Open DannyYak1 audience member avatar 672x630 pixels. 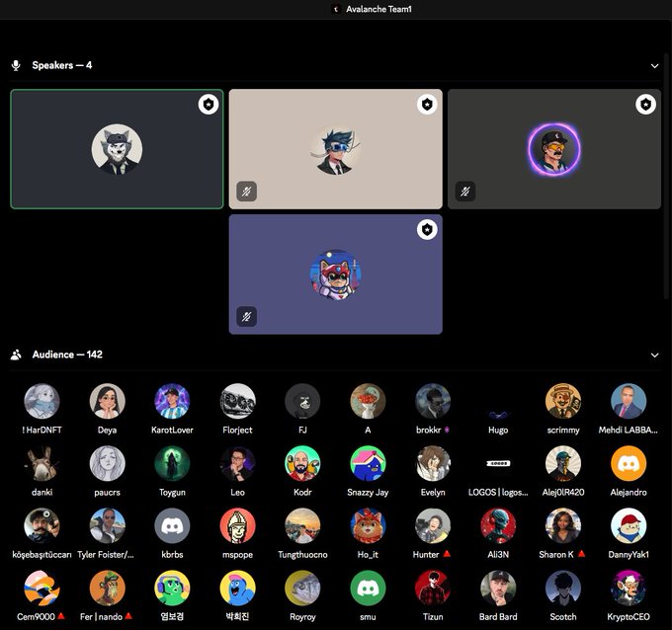click(629, 525)
